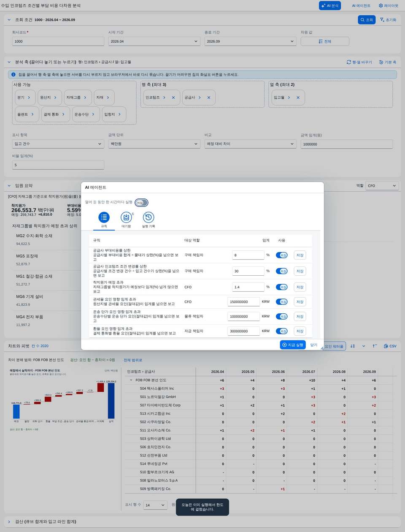Image resolution: width=405 pixels, height=532 pixels.
Task: Toggle hourly run switch 열어 둔 동안
Action: point(141,203)
